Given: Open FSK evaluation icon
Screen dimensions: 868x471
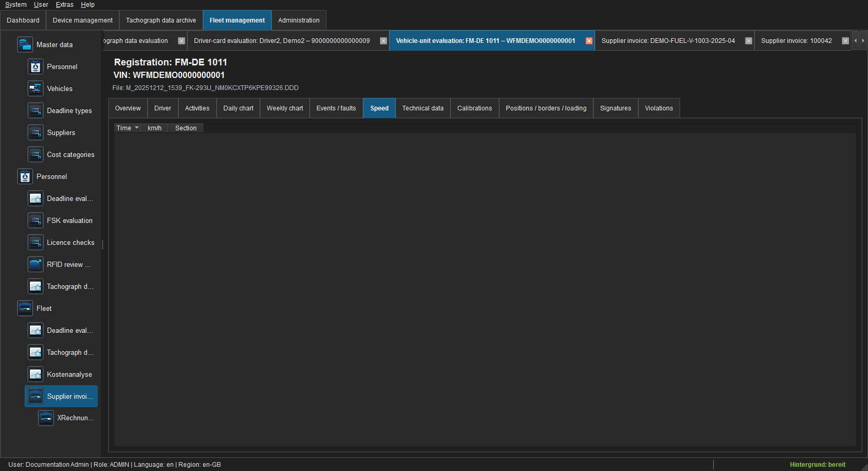Looking at the screenshot, I should (x=35, y=220).
